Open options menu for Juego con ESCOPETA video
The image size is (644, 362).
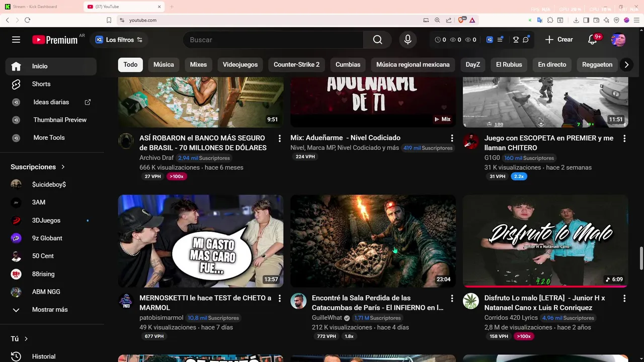(624, 138)
